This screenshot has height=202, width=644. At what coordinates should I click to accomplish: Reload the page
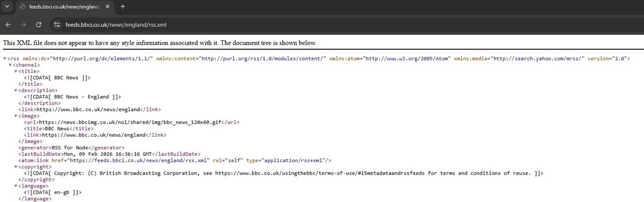click(x=39, y=25)
